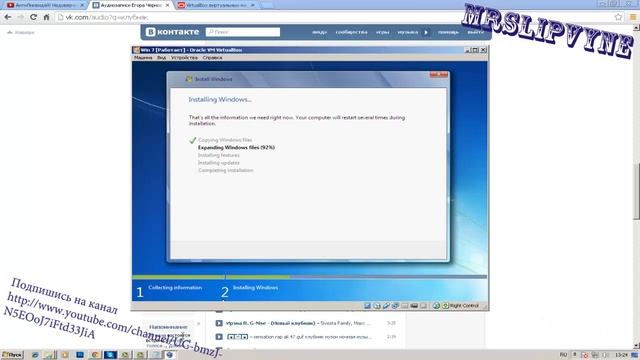Click the 'Completing installation' step text
The height and width of the screenshot is (360, 640).
[x=226, y=170]
